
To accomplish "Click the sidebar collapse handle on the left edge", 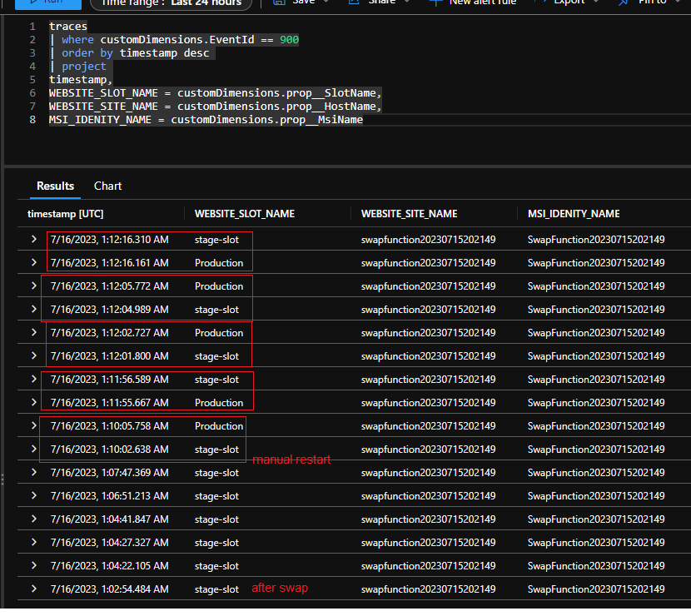I will pyautogui.click(x=4, y=481).
